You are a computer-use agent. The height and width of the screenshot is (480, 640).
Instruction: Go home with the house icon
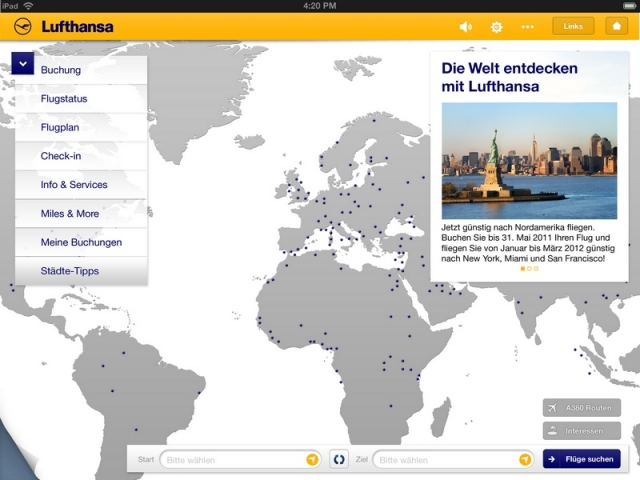[x=616, y=26]
